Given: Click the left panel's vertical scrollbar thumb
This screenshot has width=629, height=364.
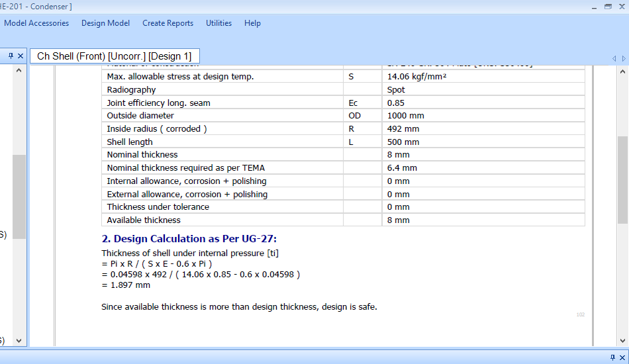Looking at the screenshot, I should coord(19,197).
